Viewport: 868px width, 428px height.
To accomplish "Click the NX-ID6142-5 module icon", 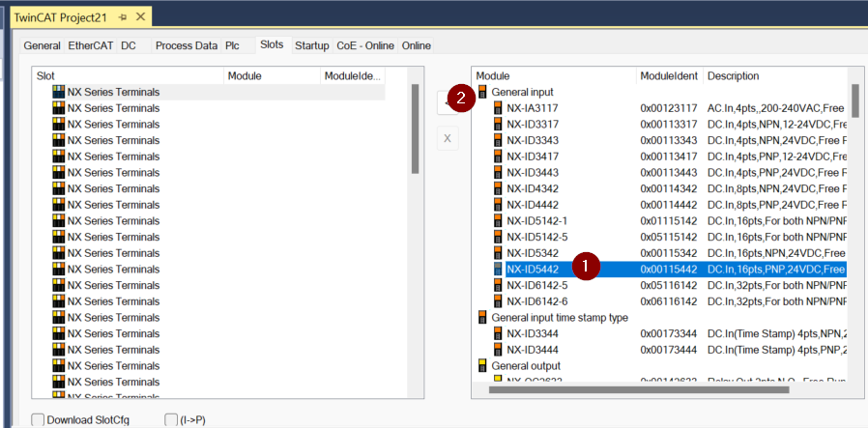I will coord(498,285).
